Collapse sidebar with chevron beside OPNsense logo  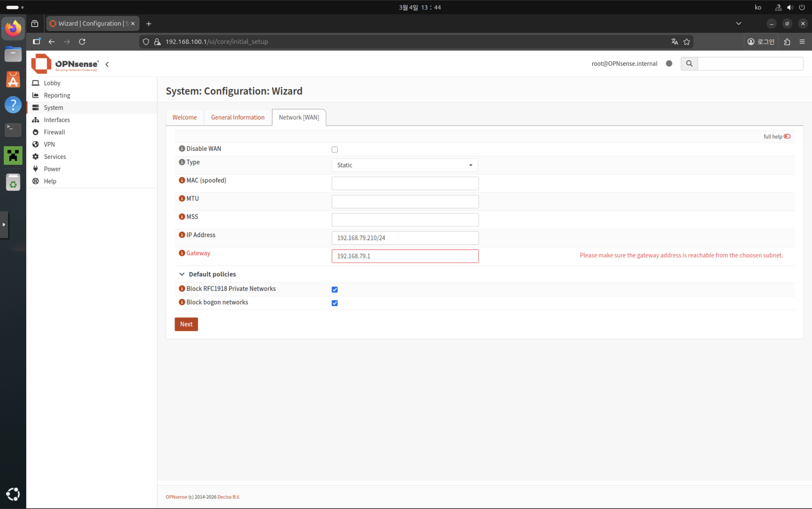tap(107, 64)
